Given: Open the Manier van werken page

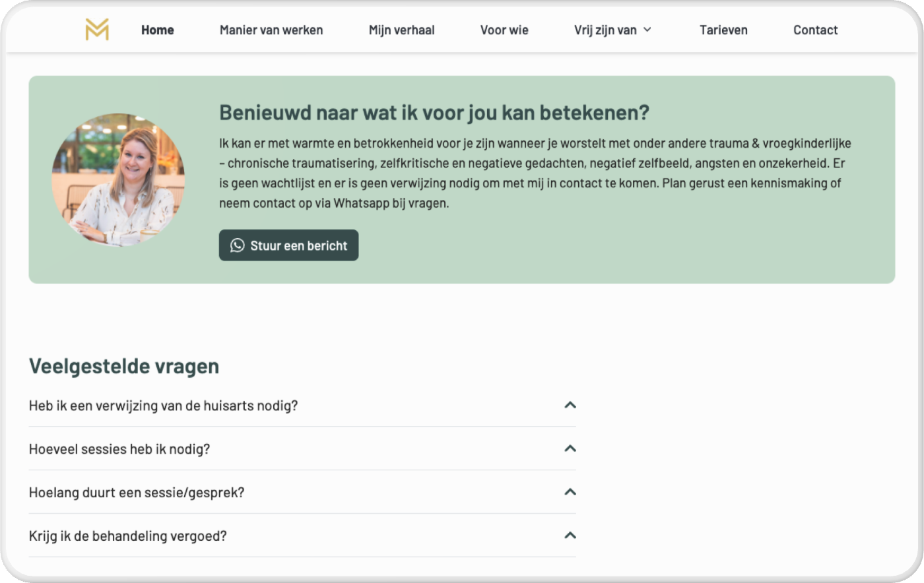Looking at the screenshot, I should click(x=271, y=30).
